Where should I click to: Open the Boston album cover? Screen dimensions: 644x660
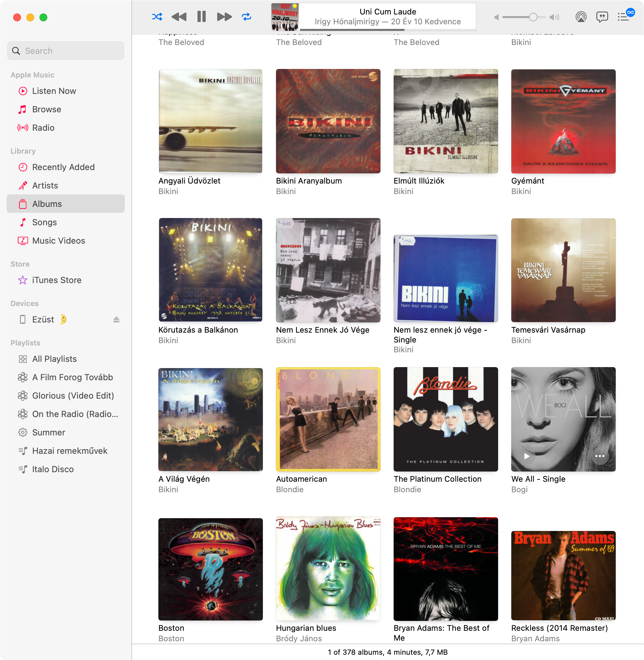coord(210,569)
